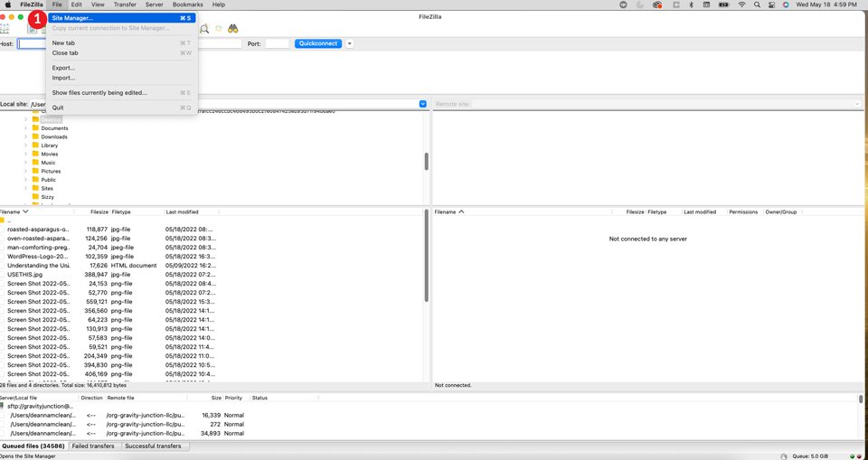The height and width of the screenshot is (460, 868).
Task: Open the Remote site path dropdown
Action: (x=857, y=104)
